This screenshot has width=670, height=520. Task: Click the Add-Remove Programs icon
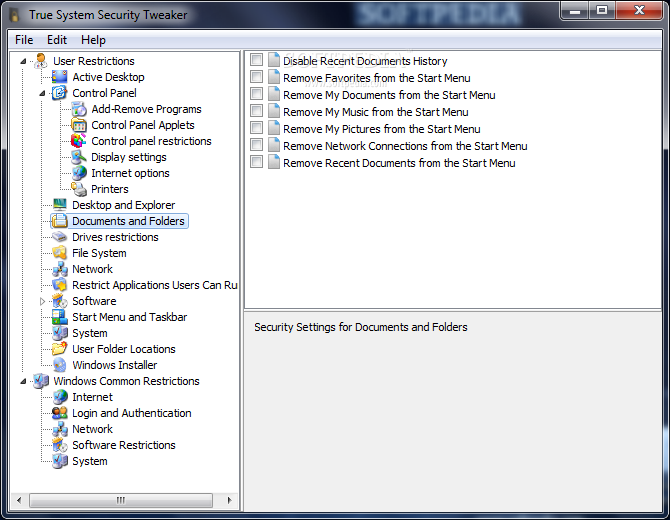coord(79,109)
